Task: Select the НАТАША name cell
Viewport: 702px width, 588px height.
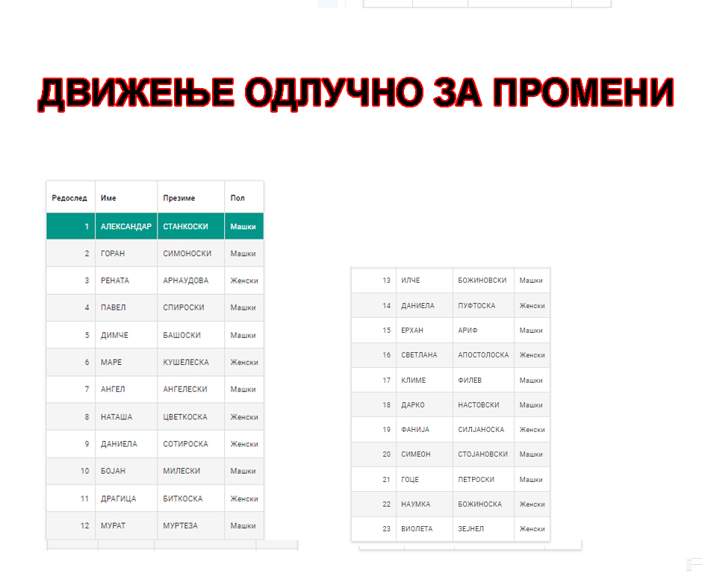Action: pos(117,416)
